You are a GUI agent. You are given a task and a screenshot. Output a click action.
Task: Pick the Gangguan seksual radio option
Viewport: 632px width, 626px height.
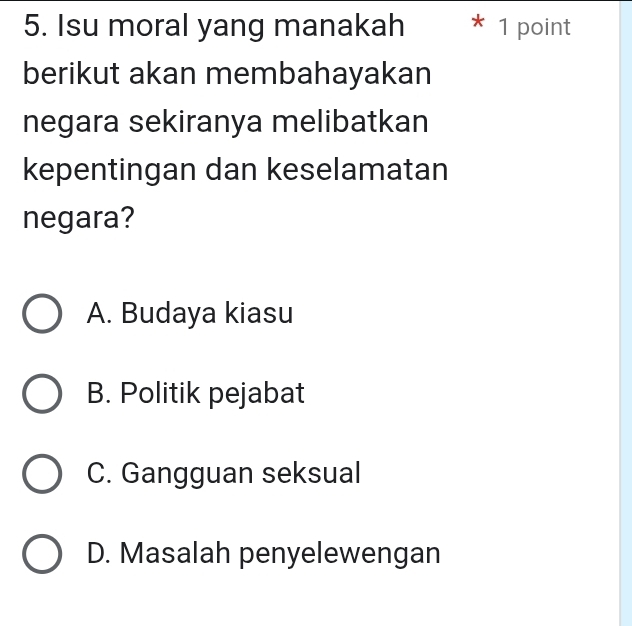[x=41, y=474]
